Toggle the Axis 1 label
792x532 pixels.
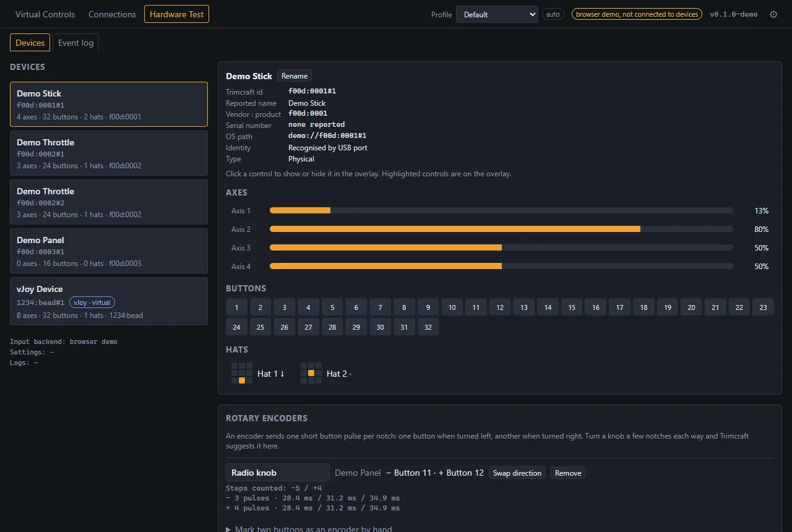coord(241,211)
